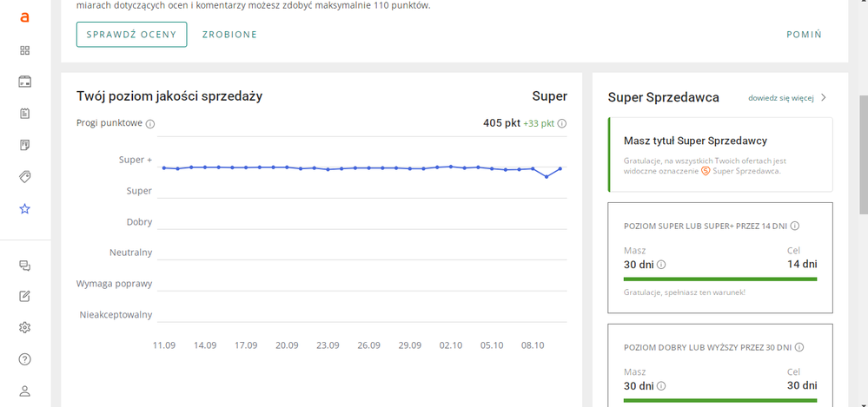Click the green 14 dni progress bar
Screen dimensions: 868x407
click(x=720, y=279)
